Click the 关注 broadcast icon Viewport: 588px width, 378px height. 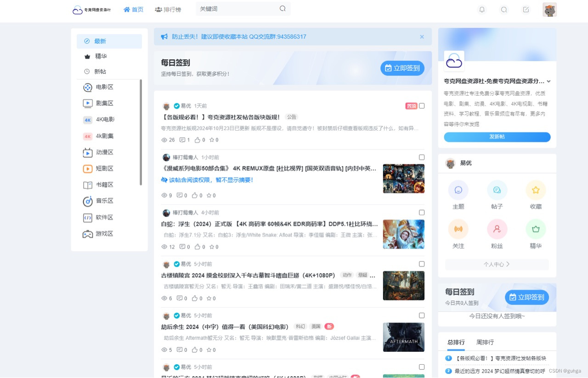(x=458, y=229)
